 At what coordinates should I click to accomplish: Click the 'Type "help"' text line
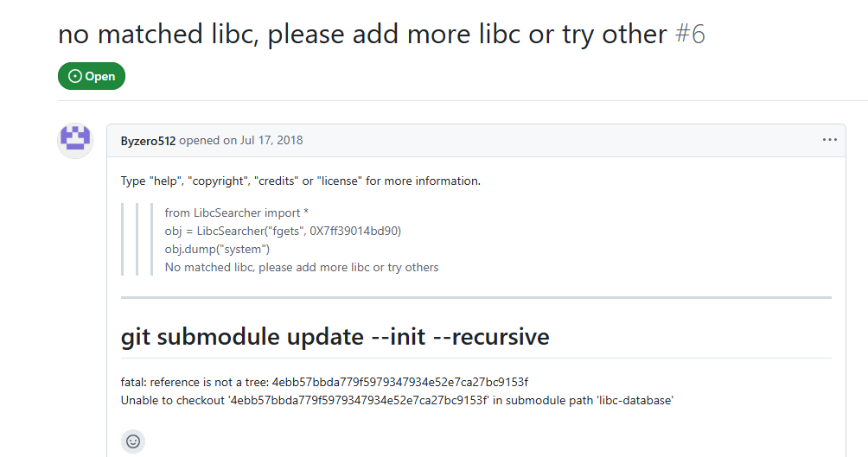click(x=301, y=181)
